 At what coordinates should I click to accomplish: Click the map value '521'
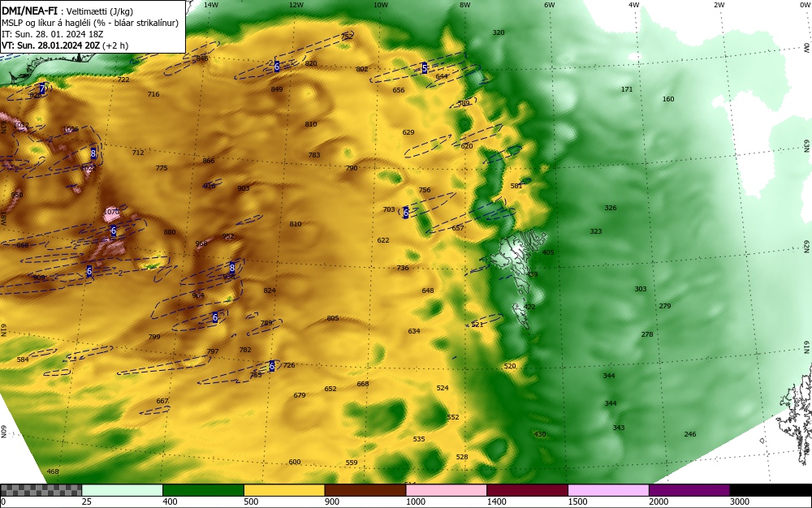(x=477, y=325)
